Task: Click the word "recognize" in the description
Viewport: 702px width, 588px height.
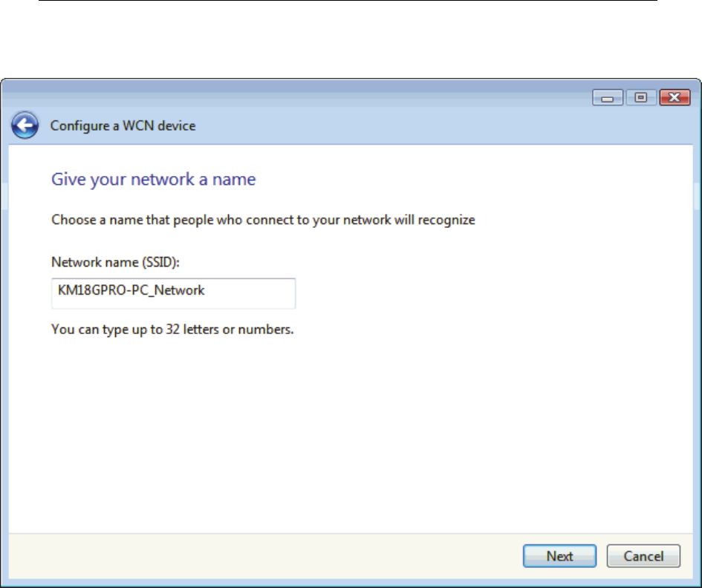Action: [x=447, y=220]
